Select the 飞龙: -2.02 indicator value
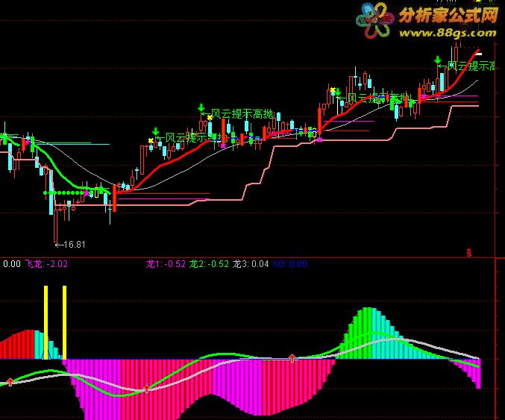Viewport: 505px width, 420px height. (x=46, y=264)
